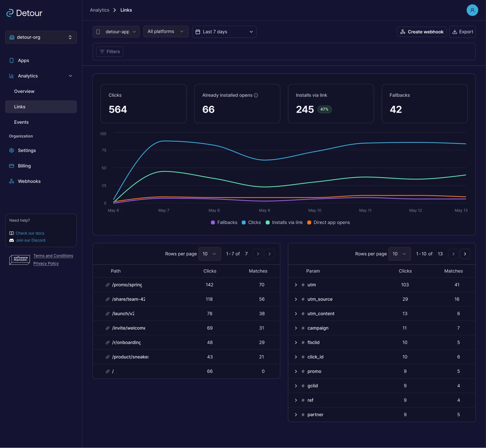Expand the promo parameter row
The image size is (486, 448).
[296, 372]
